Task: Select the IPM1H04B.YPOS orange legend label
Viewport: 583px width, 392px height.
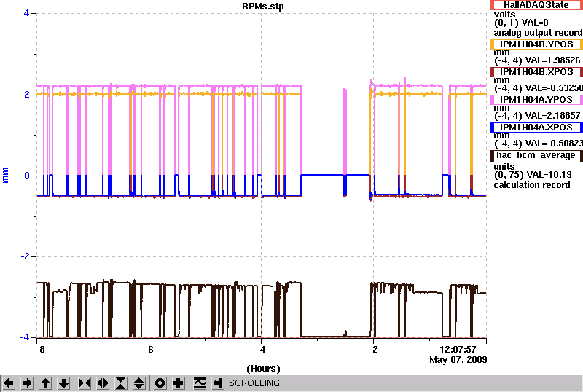Action: click(536, 44)
